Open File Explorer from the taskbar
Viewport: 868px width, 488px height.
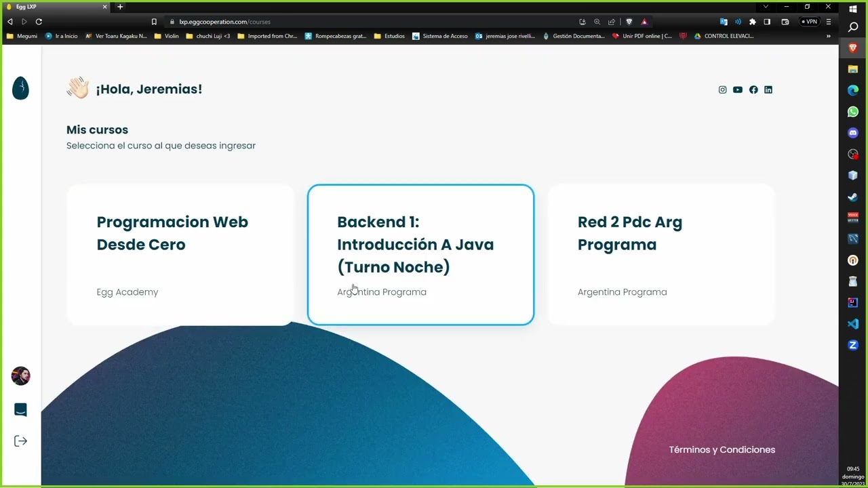[x=853, y=69]
